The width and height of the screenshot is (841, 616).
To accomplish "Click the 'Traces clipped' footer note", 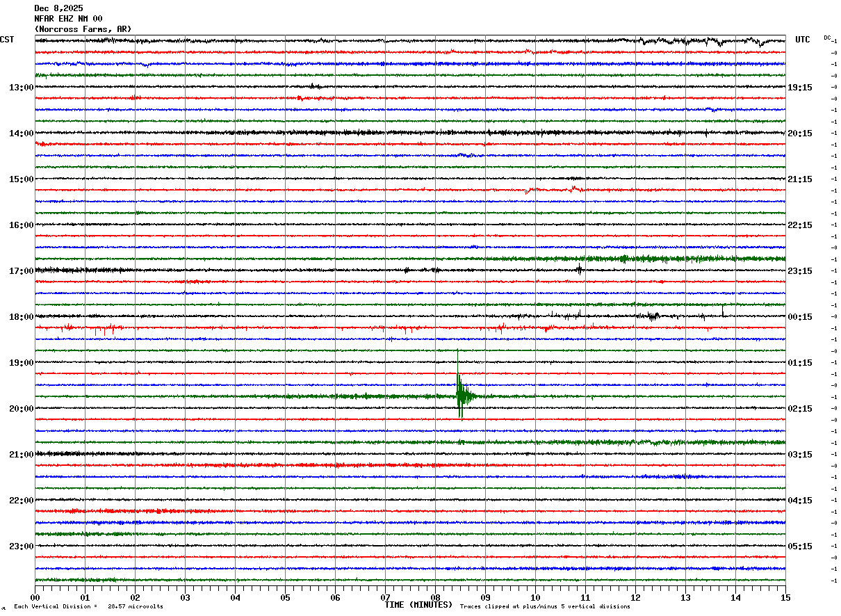I will pos(545,607).
